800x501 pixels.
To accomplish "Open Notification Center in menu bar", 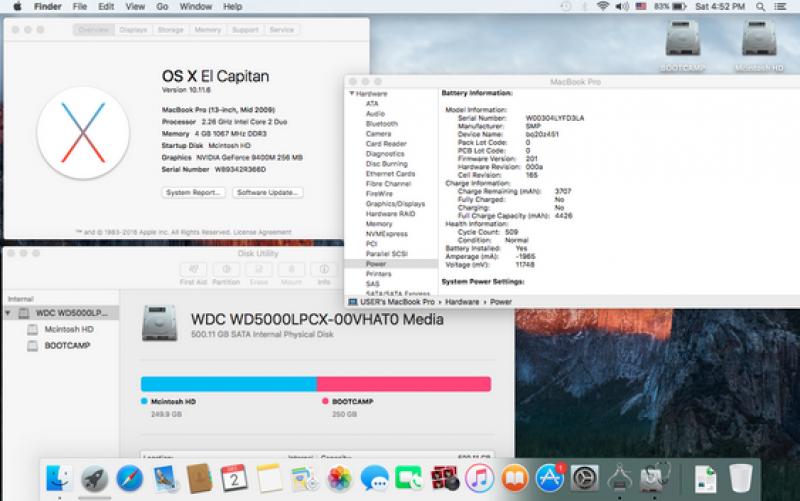I will point(780,7).
